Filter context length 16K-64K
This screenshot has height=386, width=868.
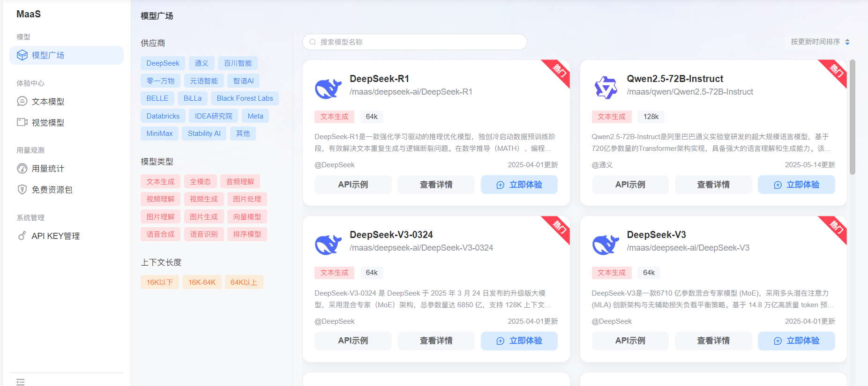click(x=202, y=282)
